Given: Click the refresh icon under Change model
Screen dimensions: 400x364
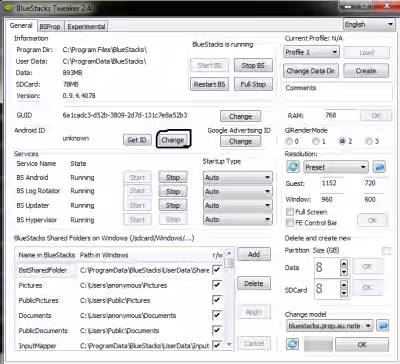Looking at the screenshot, I should (292, 344).
